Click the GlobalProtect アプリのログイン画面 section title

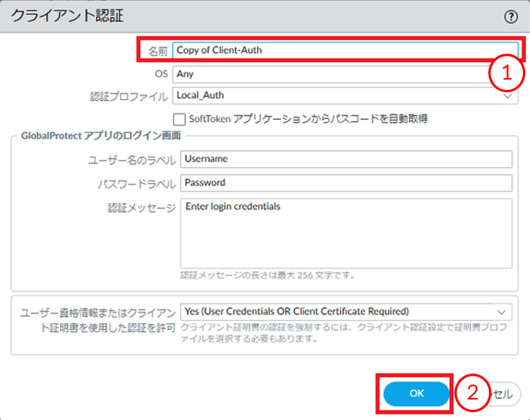(101, 136)
